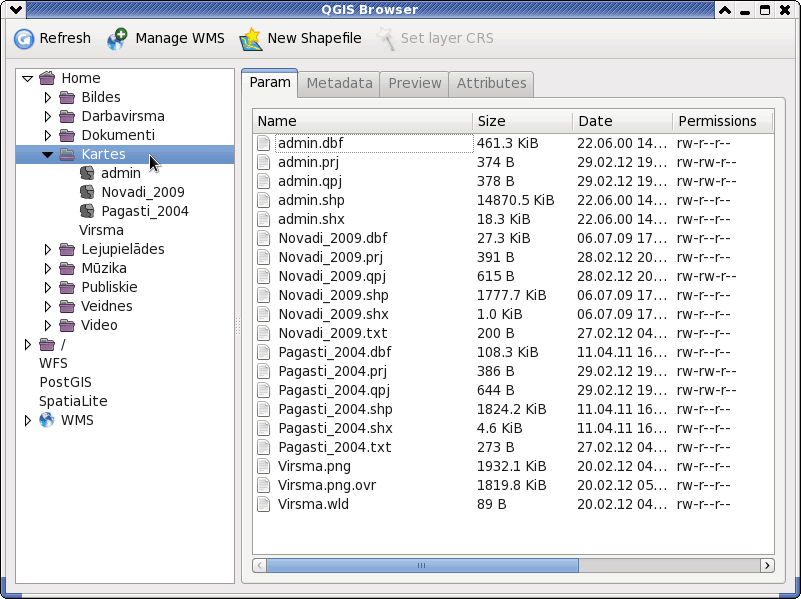The height and width of the screenshot is (599, 801).
Task: Collapse the Kartes folder arrow
Action: click(x=48, y=155)
